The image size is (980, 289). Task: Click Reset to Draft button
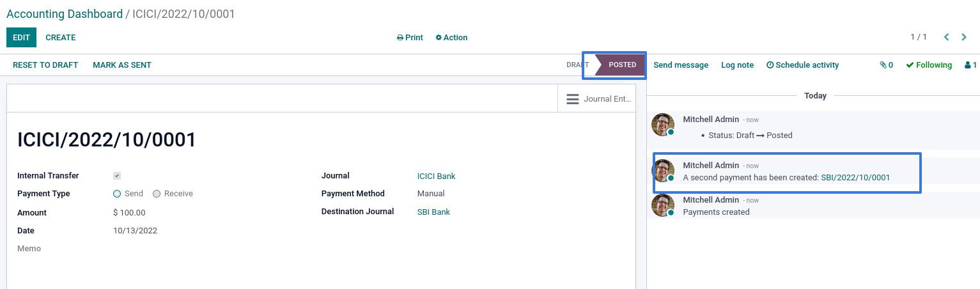45,65
